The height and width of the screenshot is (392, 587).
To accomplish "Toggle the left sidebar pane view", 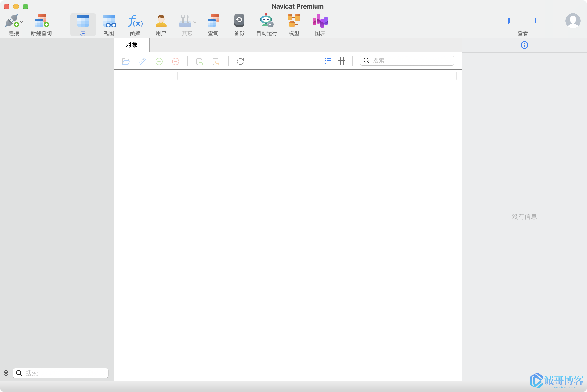I will pyautogui.click(x=512, y=21).
